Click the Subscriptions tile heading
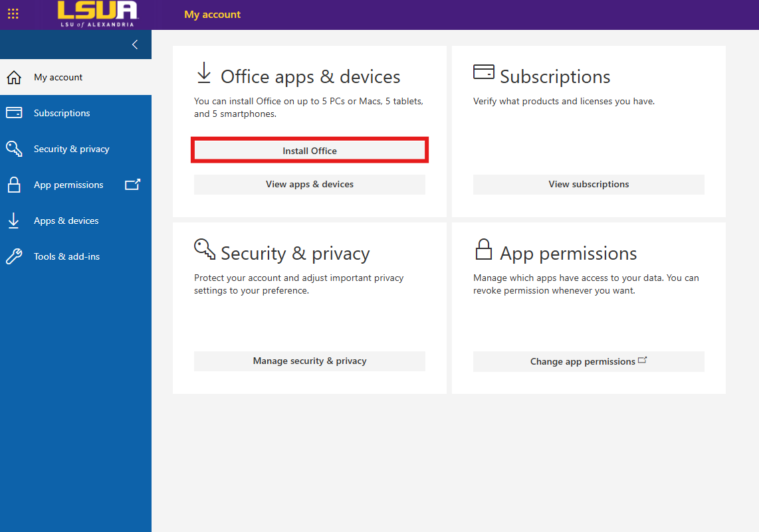The height and width of the screenshot is (532, 759). (555, 77)
